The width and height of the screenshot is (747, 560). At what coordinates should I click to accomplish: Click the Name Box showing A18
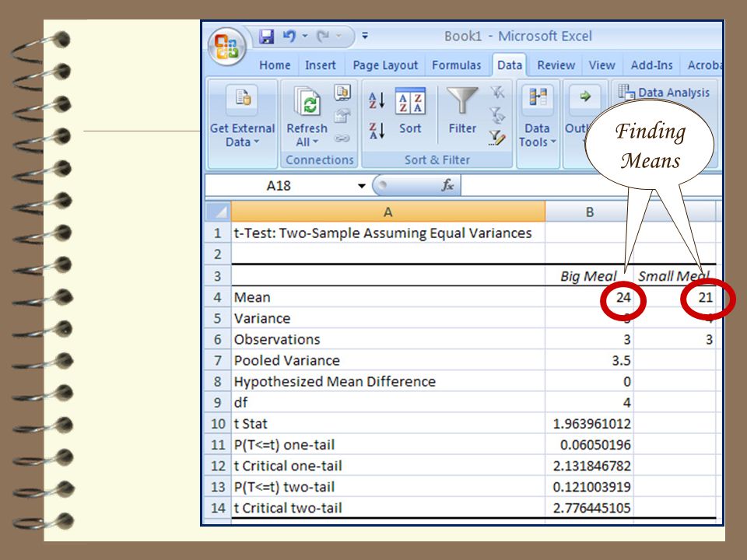pos(279,186)
